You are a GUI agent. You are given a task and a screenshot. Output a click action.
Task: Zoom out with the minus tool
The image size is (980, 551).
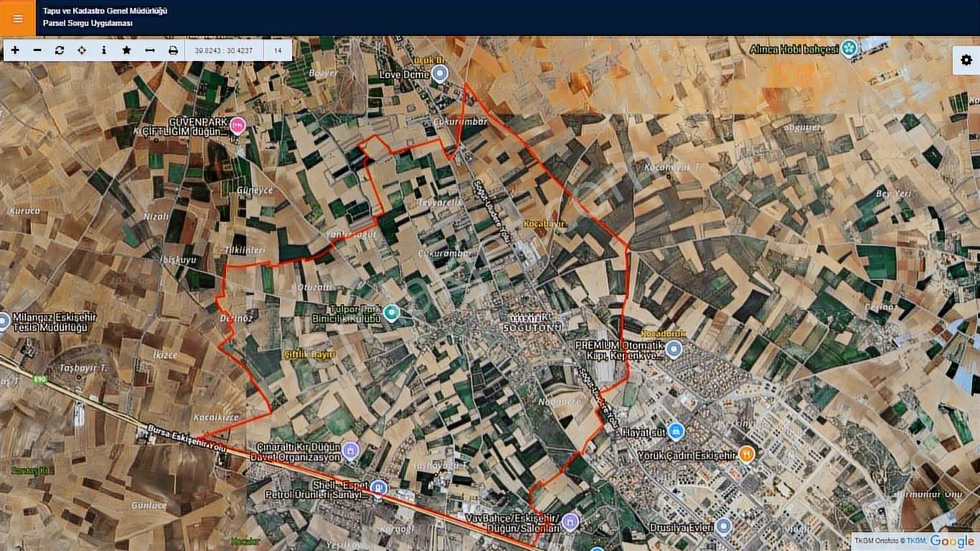coord(37,50)
